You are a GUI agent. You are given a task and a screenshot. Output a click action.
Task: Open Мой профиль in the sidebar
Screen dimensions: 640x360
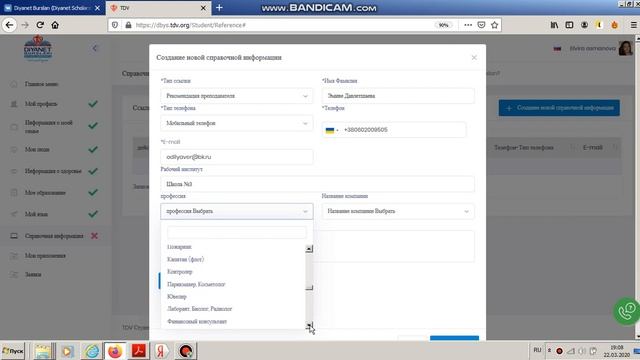pyautogui.click(x=41, y=104)
